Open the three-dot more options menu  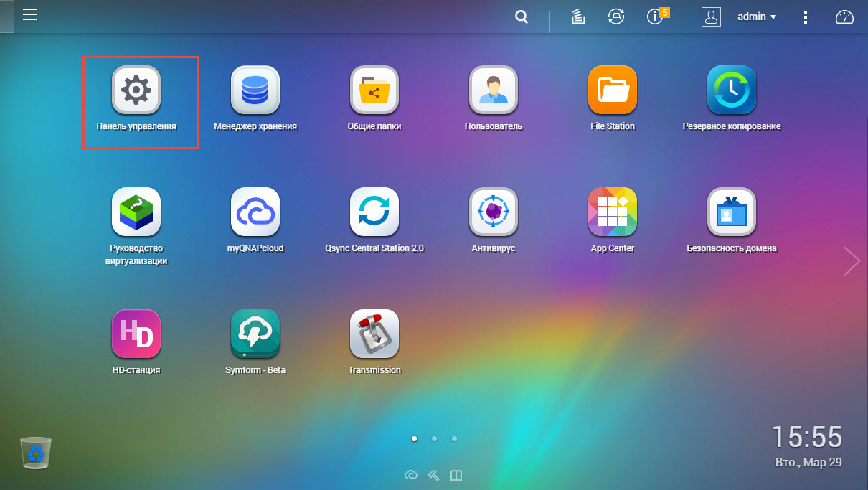click(806, 17)
